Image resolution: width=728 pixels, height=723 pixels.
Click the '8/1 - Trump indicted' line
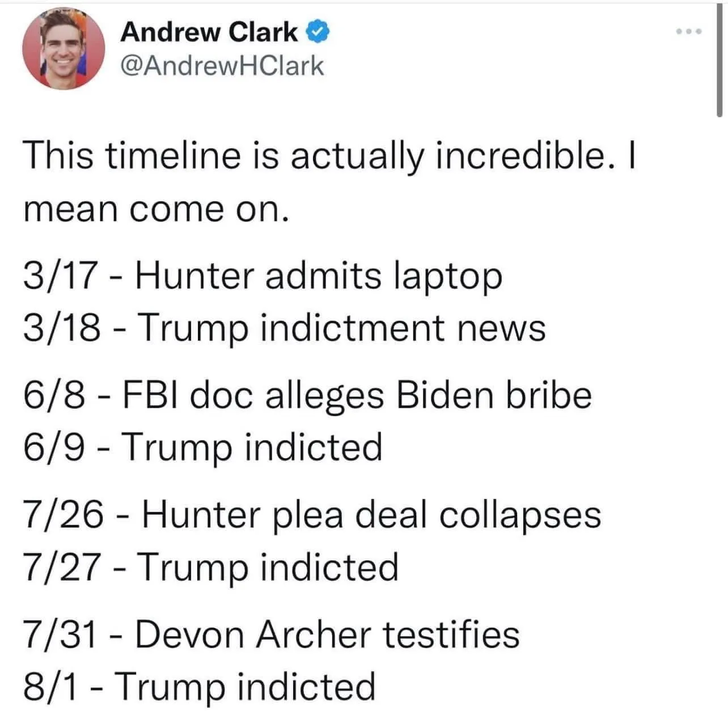pyautogui.click(x=200, y=686)
